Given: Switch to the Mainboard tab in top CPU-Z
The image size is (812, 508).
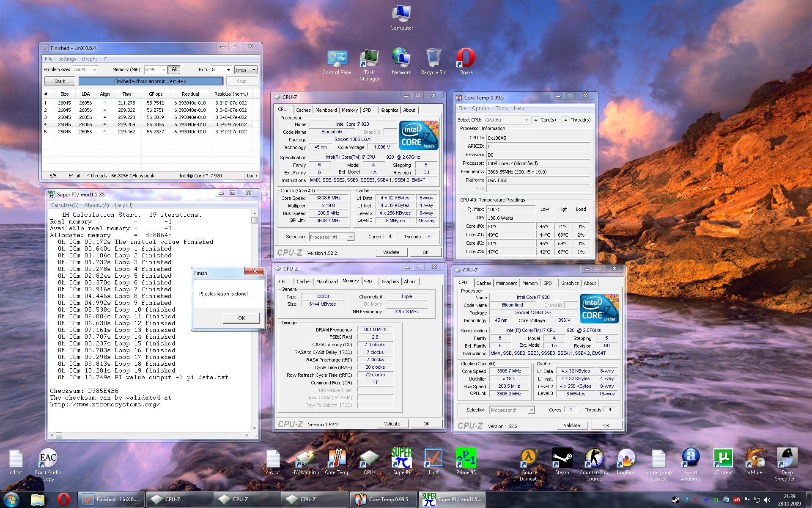Looking at the screenshot, I should coord(326,110).
